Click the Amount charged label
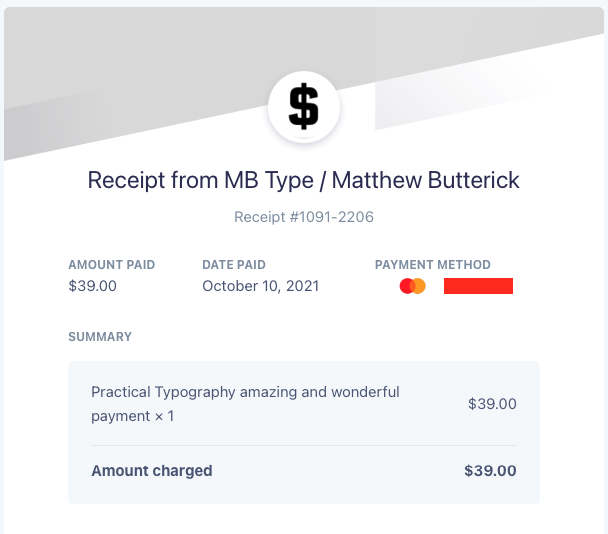 (x=152, y=471)
